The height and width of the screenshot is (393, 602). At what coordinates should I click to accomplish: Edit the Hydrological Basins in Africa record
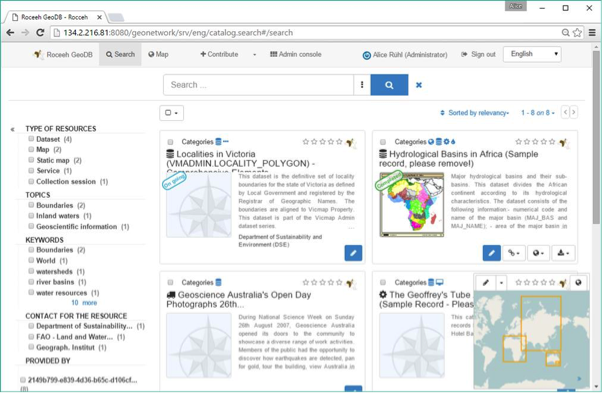491,253
